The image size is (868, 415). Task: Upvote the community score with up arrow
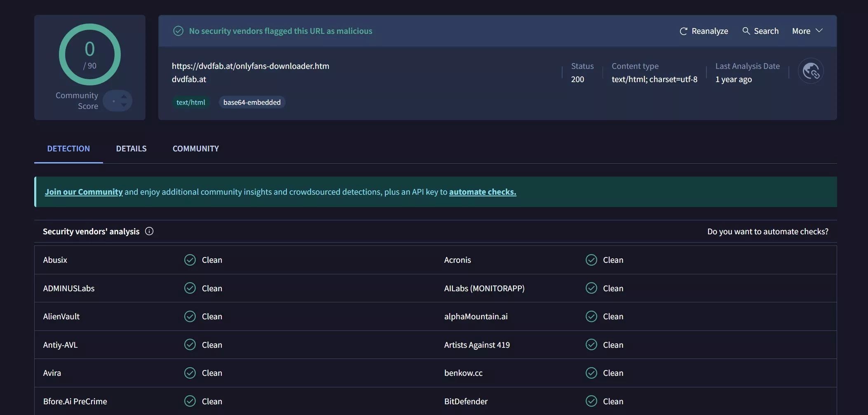[124, 97]
